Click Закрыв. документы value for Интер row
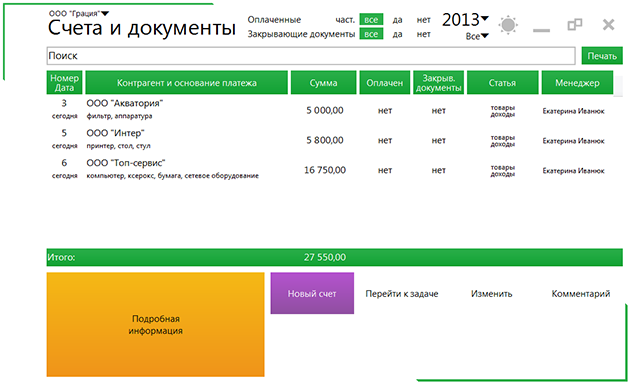Viewport: 630px width, 384px height. (x=438, y=140)
